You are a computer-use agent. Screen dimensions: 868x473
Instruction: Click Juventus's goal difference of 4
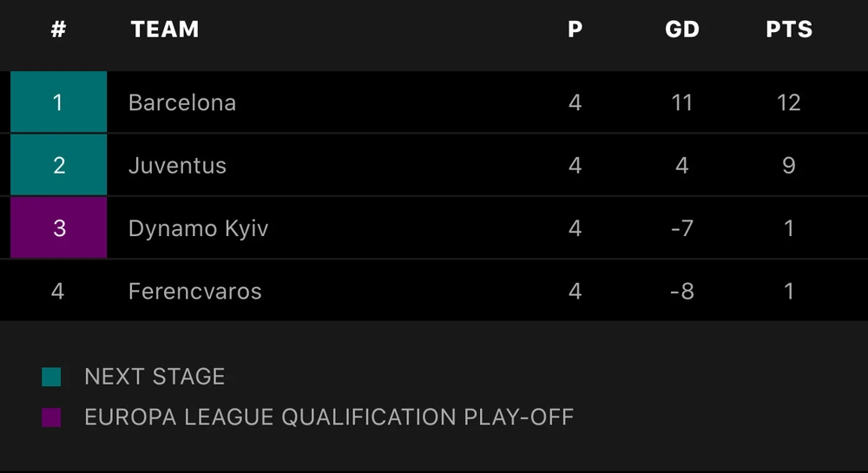(681, 165)
